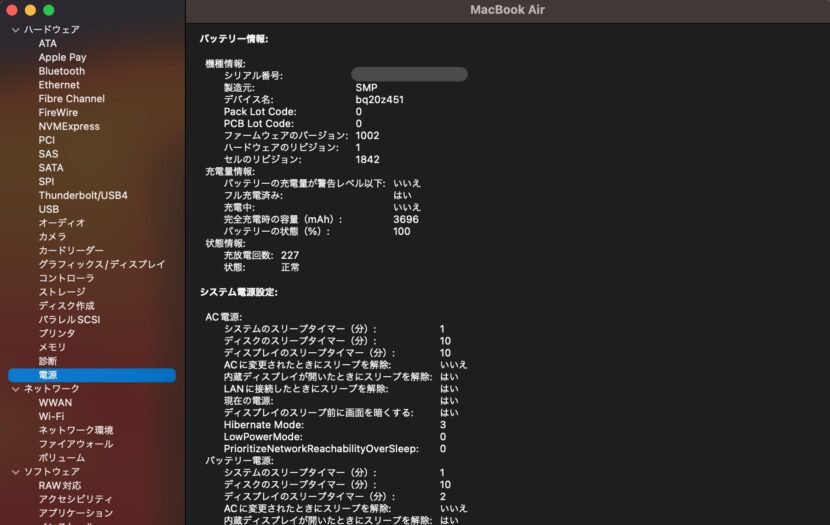Select グラフィックス/ディスプレイ in sidebar

(x=102, y=264)
